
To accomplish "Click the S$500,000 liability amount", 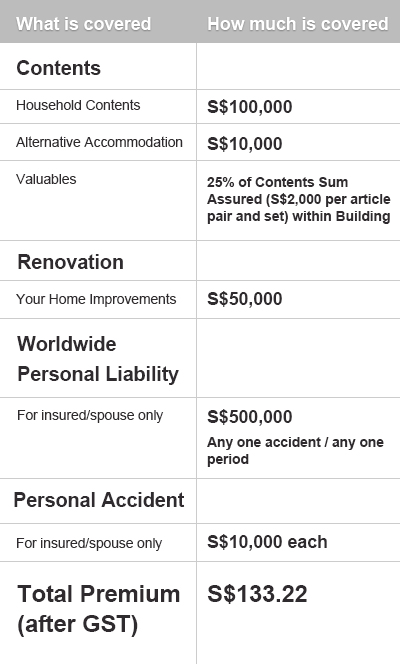I will 250,417.
